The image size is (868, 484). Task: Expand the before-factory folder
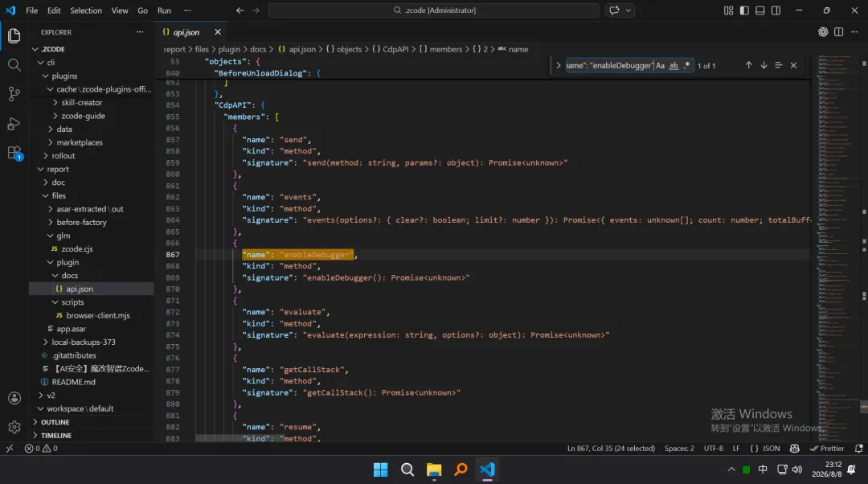pyautogui.click(x=92, y=222)
